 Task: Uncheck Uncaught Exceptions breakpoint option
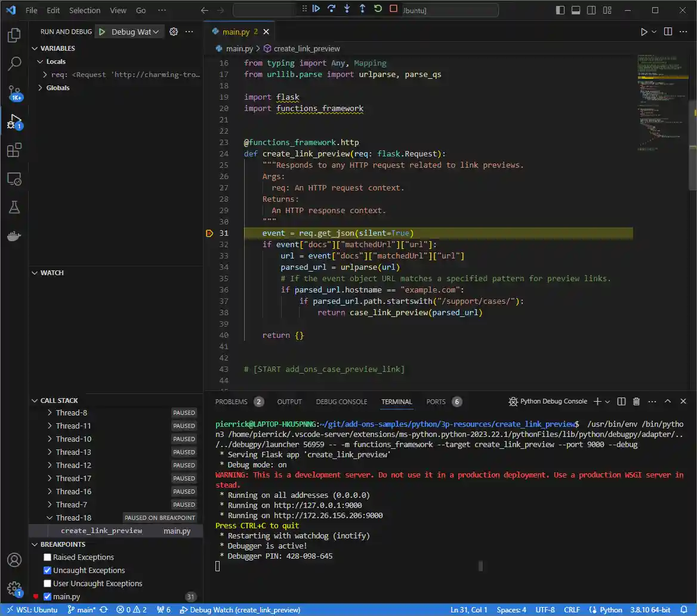pos(48,571)
